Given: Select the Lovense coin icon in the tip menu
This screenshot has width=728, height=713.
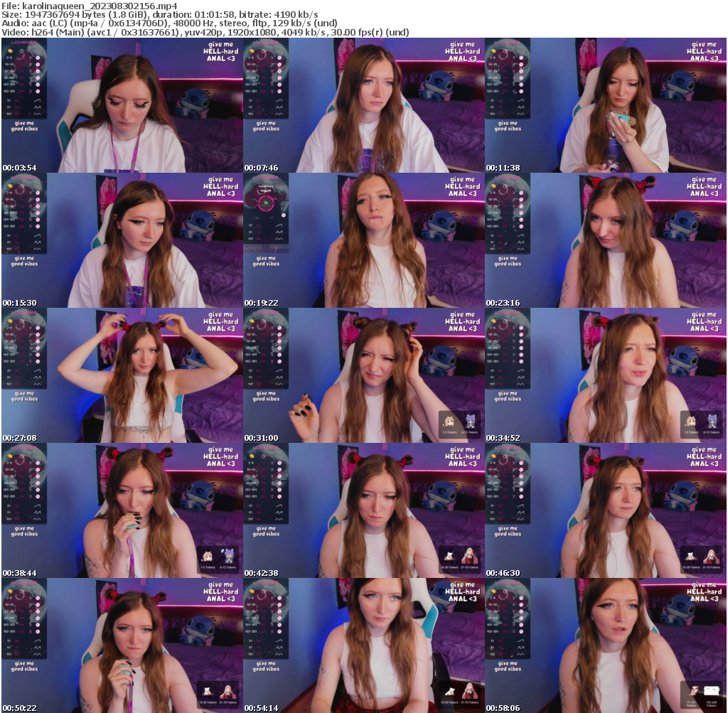Looking at the screenshot, I should [9, 51].
